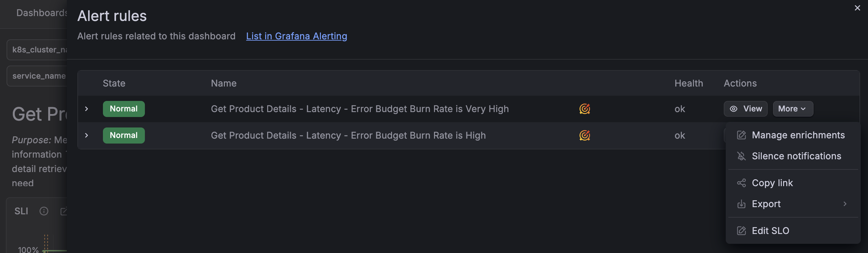Click the service_name variable selector
868x253 pixels.
pos(39,75)
